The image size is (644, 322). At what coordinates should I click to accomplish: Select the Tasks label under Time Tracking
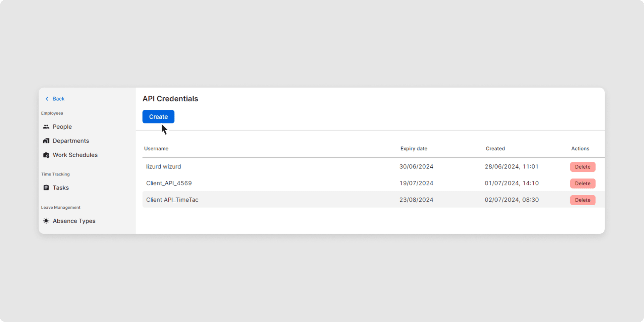click(61, 188)
